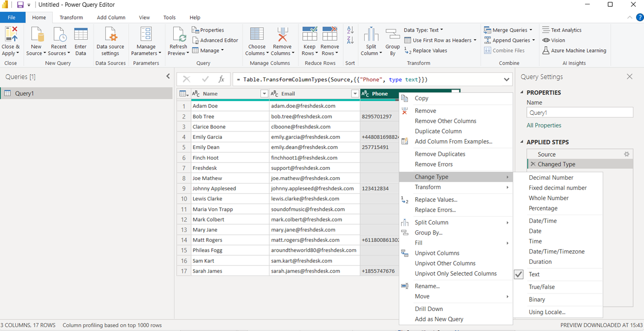
Task: Click the formula fx button
Action: 221,79
